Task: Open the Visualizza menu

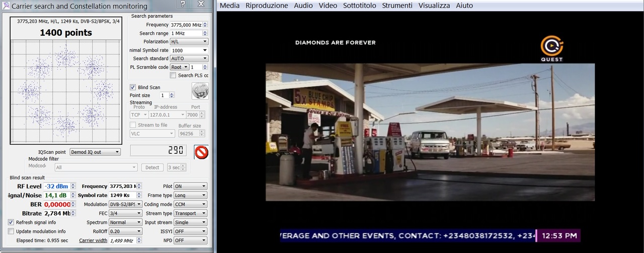Action: [434, 6]
